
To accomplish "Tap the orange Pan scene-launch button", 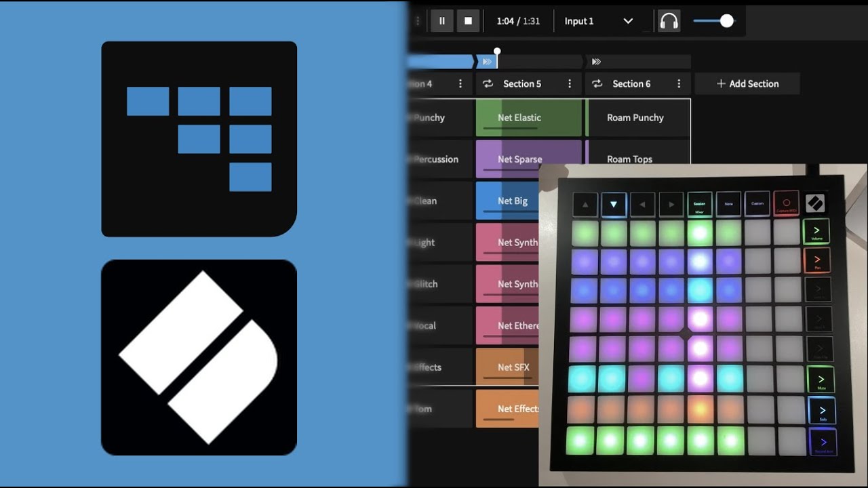I will [x=817, y=260].
